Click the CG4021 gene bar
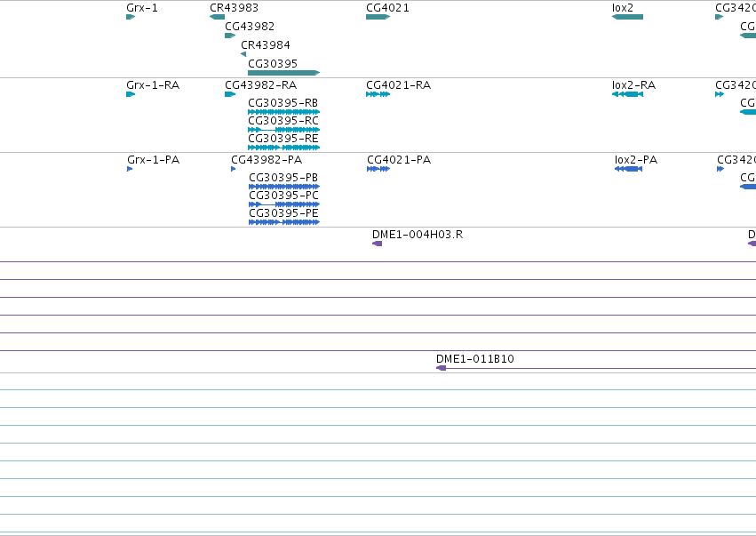 point(378,17)
